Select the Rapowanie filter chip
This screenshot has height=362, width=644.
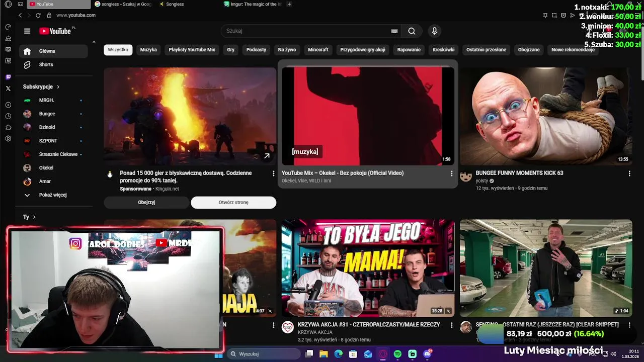409,50
